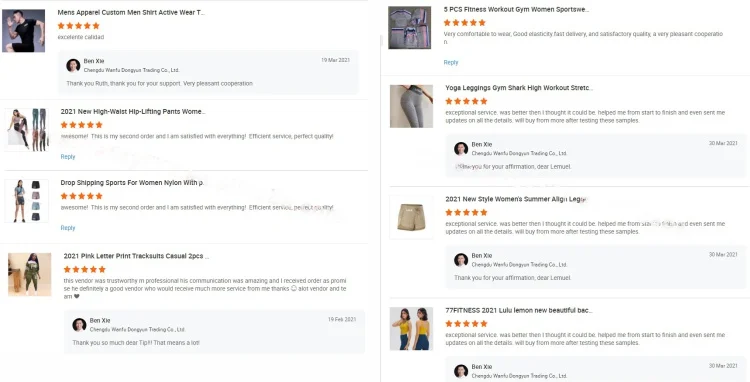Image resolution: width=750 pixels, height=382 pixels.
Task: Select the pink letter print tracksuit thumbnail
Action: coord(30,274)
